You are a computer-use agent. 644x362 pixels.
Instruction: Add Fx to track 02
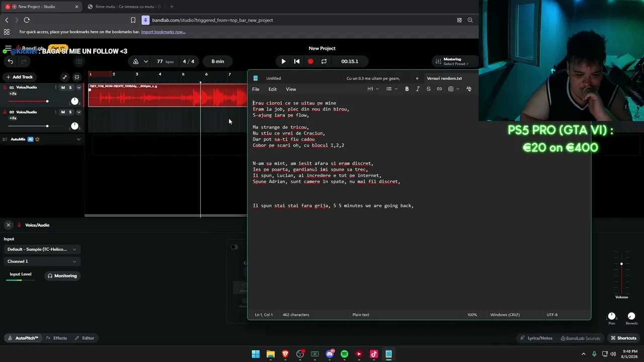click(x=13, y=119)
